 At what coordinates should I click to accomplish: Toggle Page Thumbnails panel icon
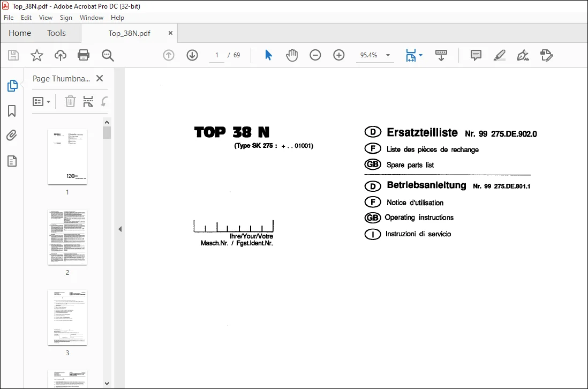point(12,86)
